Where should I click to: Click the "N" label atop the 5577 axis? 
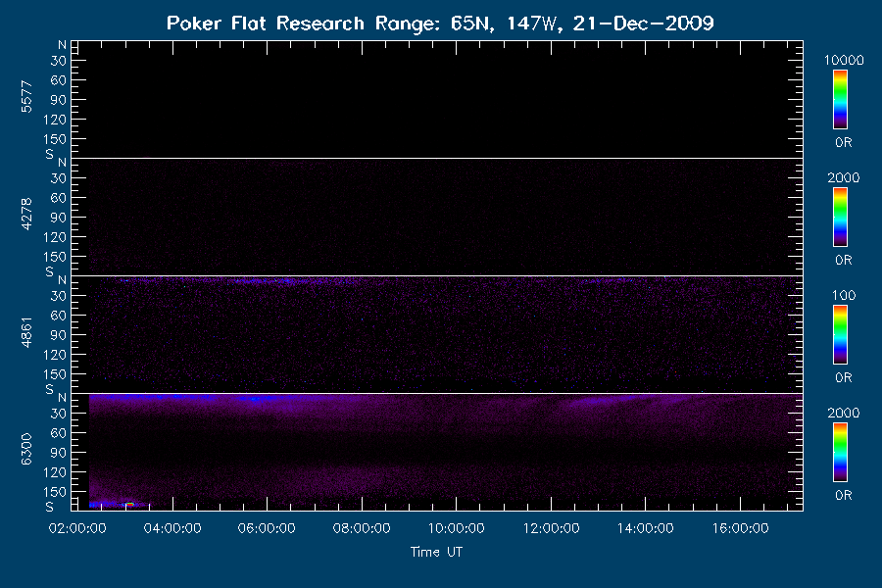(x=63, y=45)
